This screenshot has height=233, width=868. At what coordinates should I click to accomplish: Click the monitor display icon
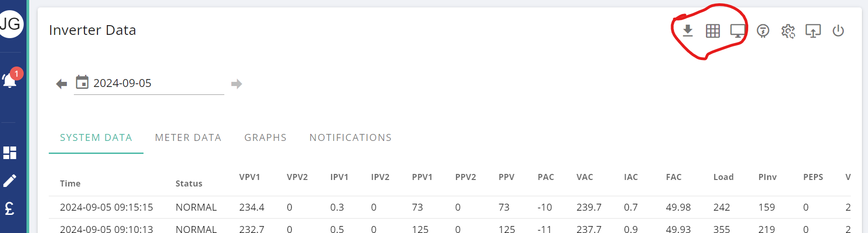tap(737, 31)
